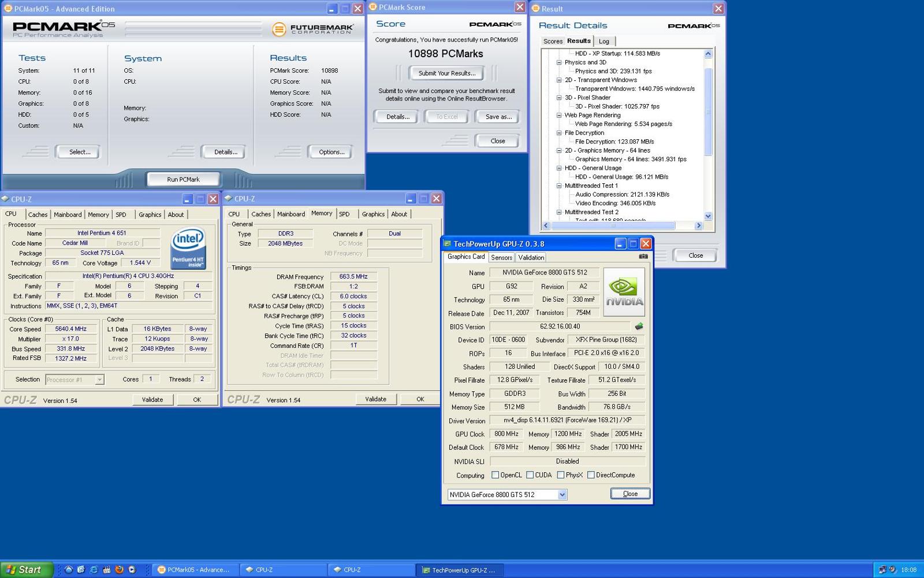924x578 pixels.
Task: Click the TechPowerUp GPU-Z taskbar button
Action: [x=460, y=570]
